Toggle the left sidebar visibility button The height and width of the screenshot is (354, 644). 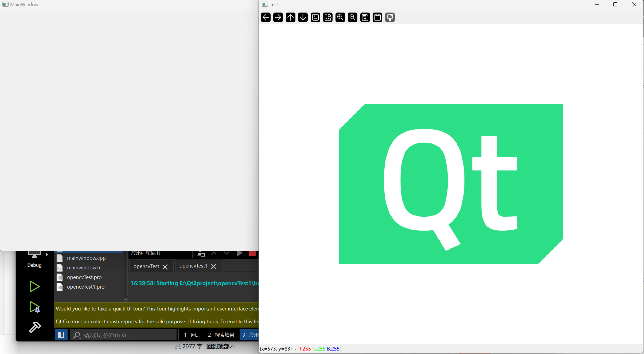point(61,335)
